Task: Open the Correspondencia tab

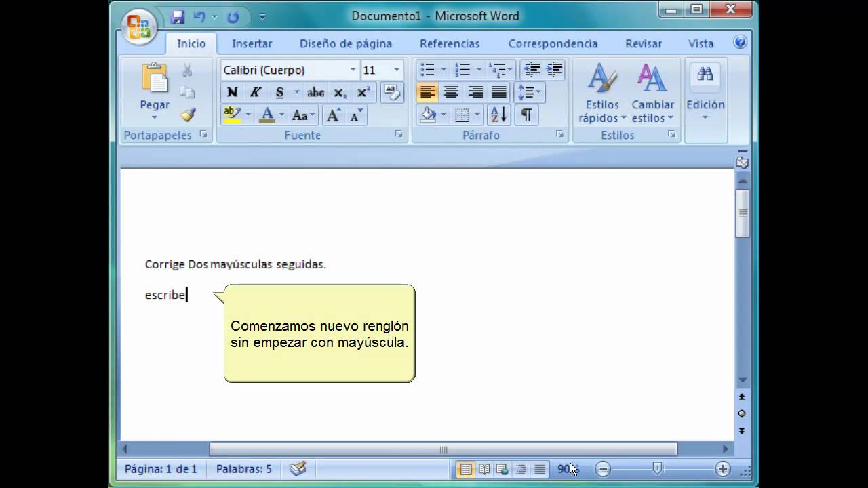Action: point(553,43)
